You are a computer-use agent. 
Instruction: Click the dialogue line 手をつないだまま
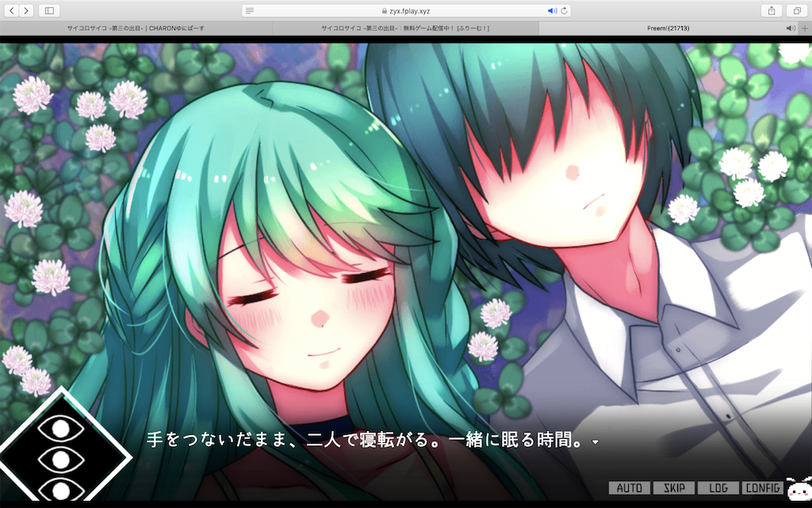click(x=366, y=440)
